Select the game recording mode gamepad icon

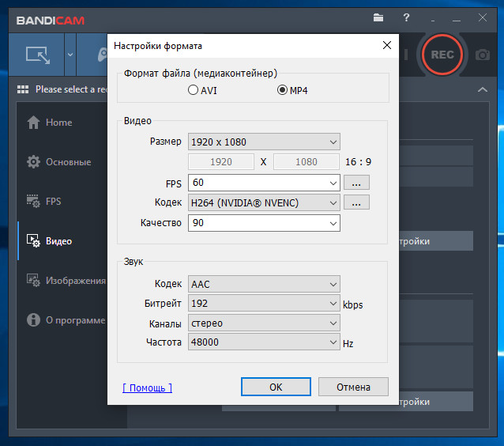click(x=102, y=55)
